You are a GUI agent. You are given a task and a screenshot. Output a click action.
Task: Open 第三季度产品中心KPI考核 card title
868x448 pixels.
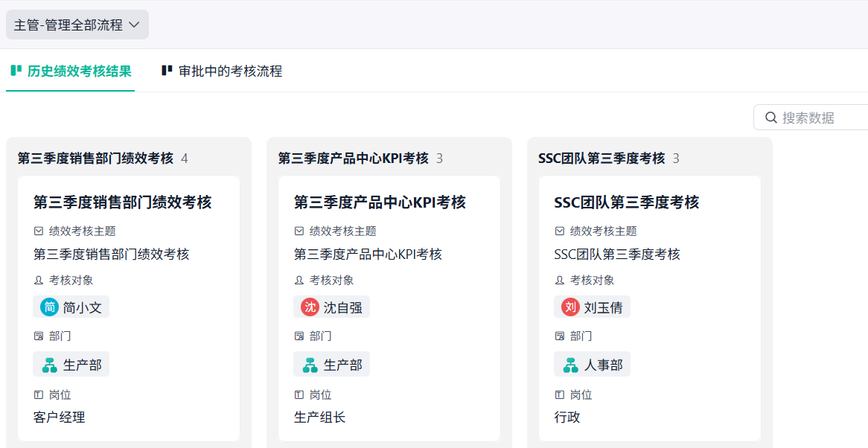380,202
